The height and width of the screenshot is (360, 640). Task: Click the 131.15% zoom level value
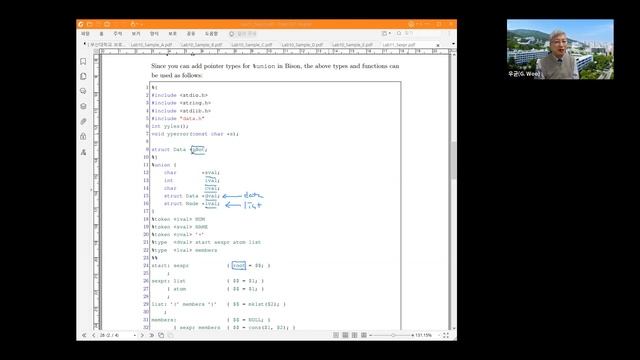pos(423,335)
